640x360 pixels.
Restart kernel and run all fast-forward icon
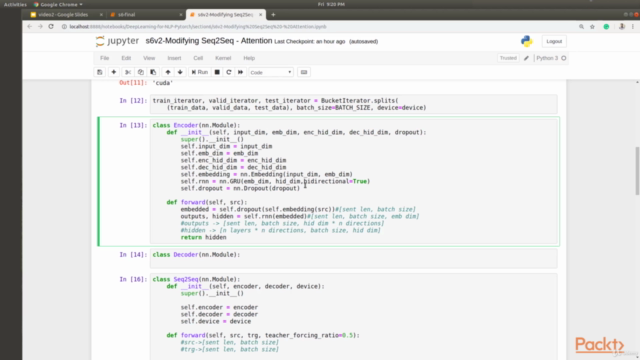[240, 72]
